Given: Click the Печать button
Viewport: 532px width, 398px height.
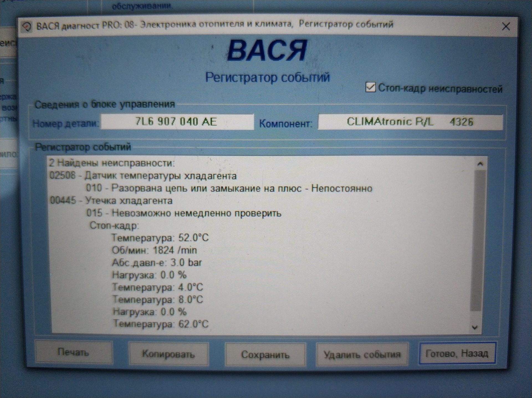Looking at the screenshot, I should [x=74, y=352].
